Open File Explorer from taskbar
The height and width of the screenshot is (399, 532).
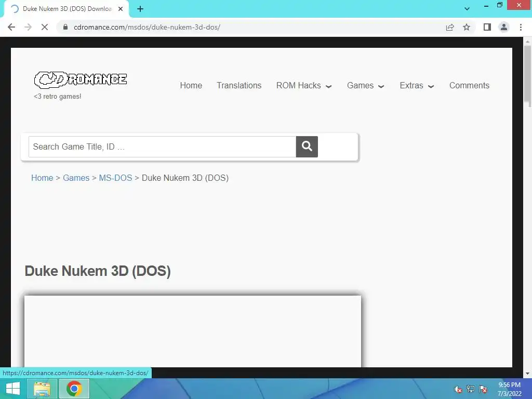pos(42,389)
